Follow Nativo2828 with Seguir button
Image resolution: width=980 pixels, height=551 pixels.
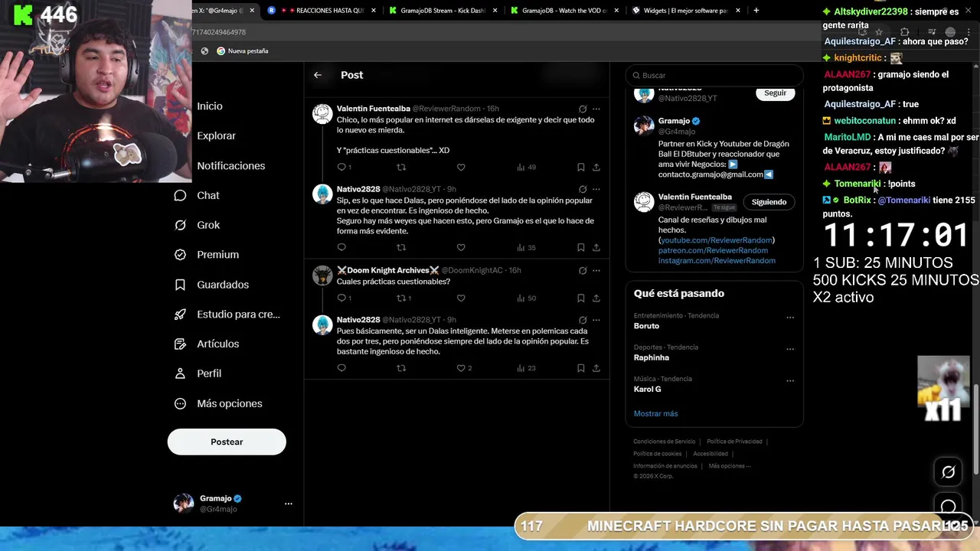pyautogui.click(x=775, y=93)
